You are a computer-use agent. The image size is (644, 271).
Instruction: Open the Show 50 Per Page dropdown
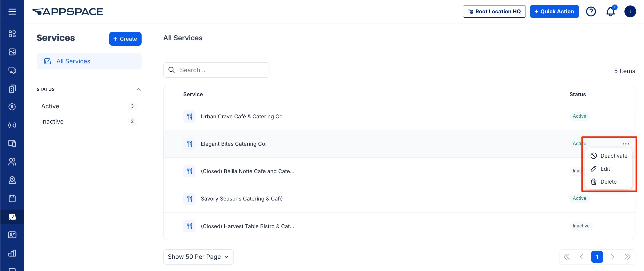[x=198, y=257]
